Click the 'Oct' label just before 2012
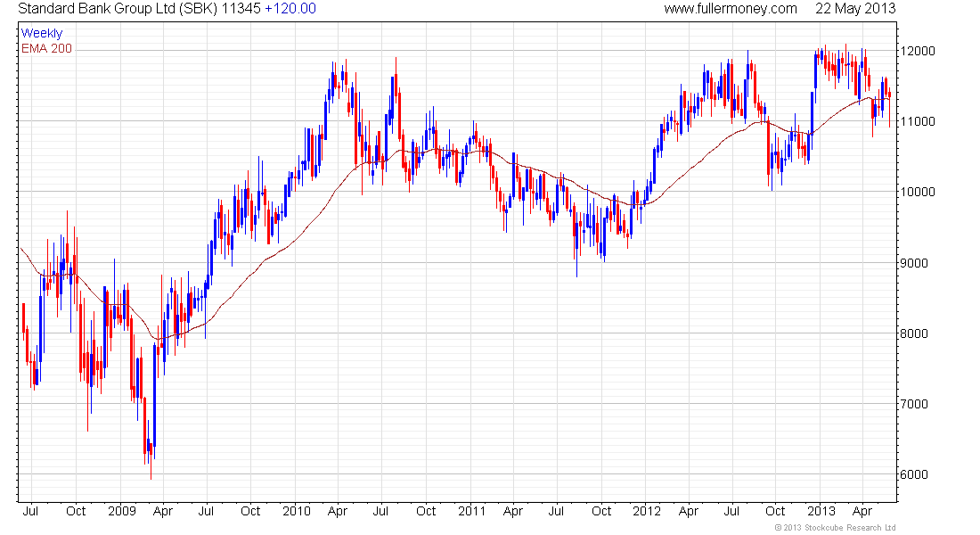The height and width of the screenshot is (535, 980). coord(601,511)
